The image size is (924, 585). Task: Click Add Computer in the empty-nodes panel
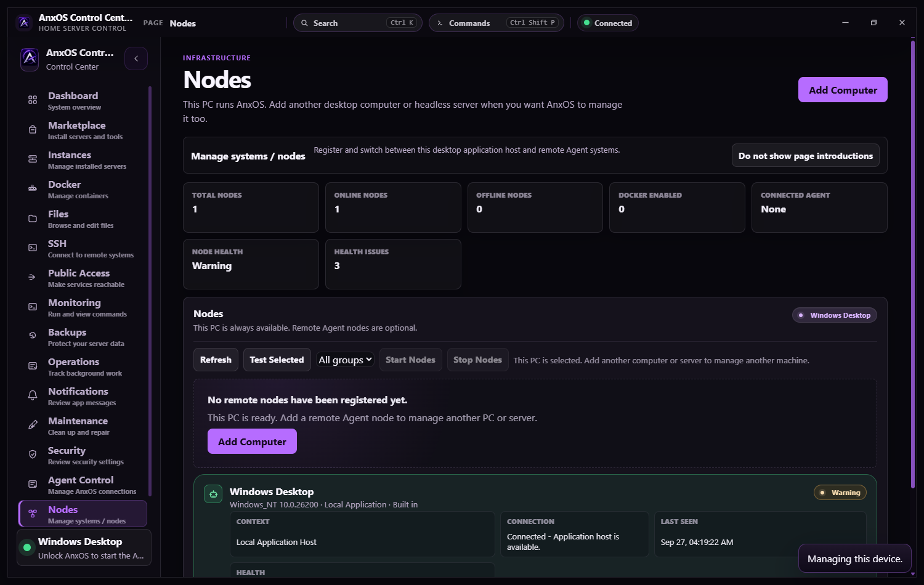252,442
